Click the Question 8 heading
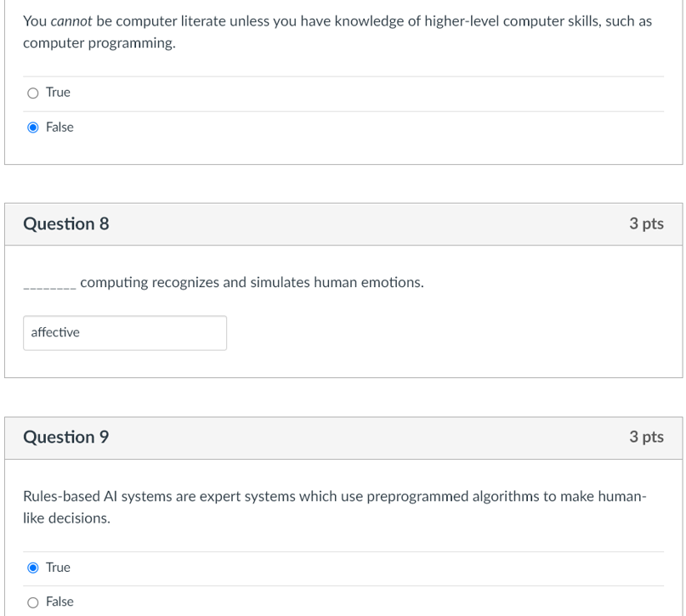The height and width of the screenshot is (616, 686). pos(66,224)
